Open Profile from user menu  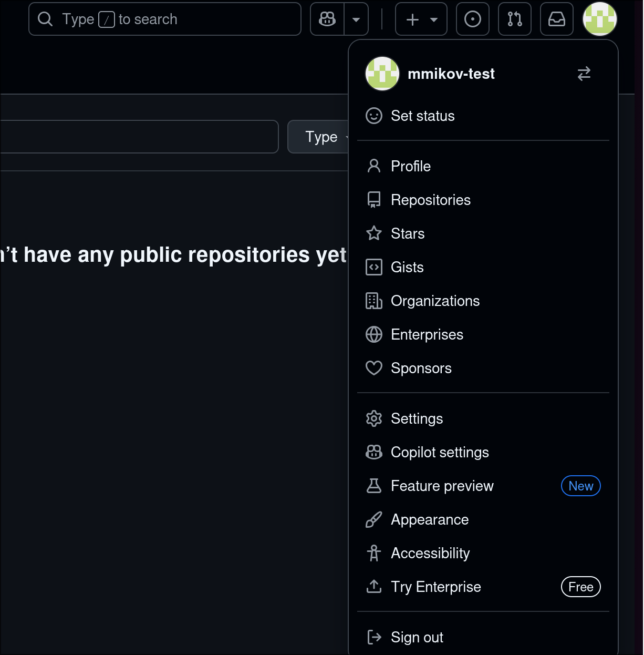click(x=411, y=166)
